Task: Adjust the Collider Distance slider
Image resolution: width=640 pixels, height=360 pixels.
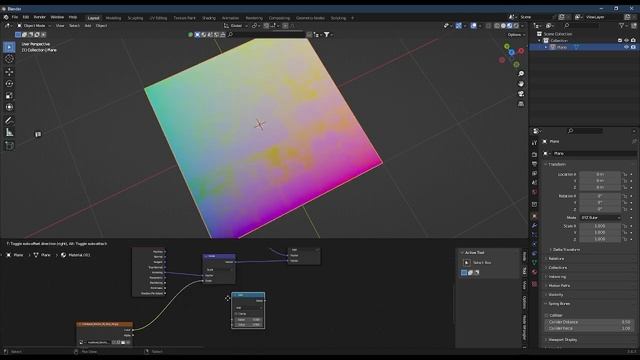Action: (589, 322)
